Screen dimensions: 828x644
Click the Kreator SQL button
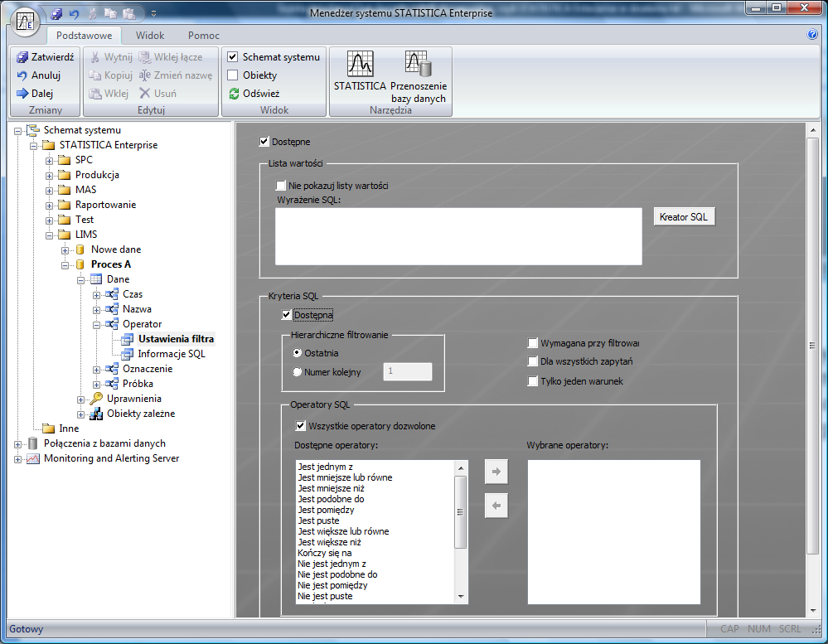[684, 217]
